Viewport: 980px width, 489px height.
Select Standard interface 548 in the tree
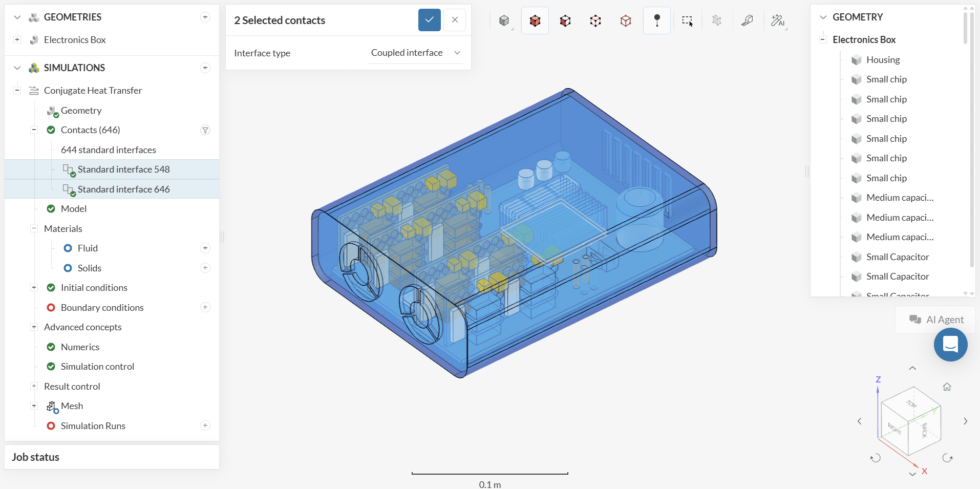coord(123,169)
